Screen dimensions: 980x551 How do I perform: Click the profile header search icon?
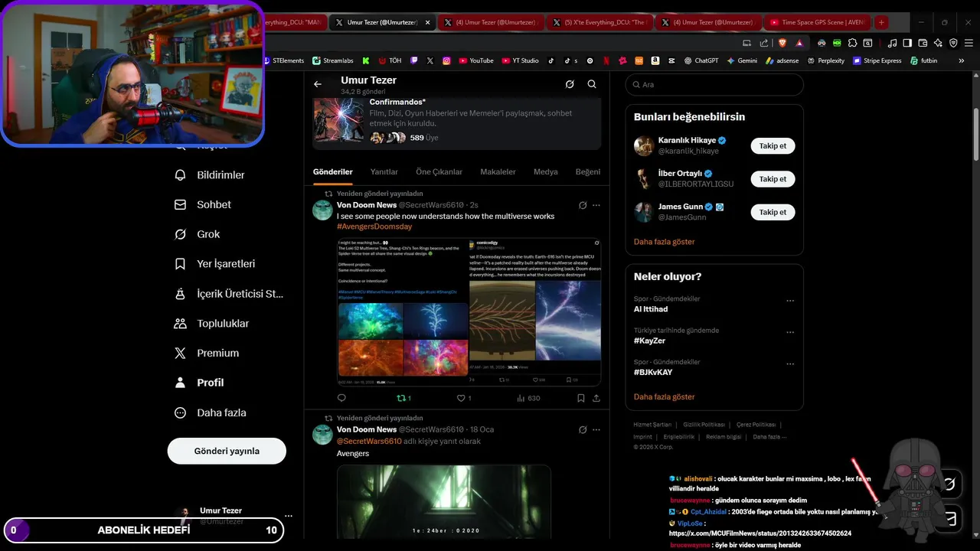click(x=592, y=84)
